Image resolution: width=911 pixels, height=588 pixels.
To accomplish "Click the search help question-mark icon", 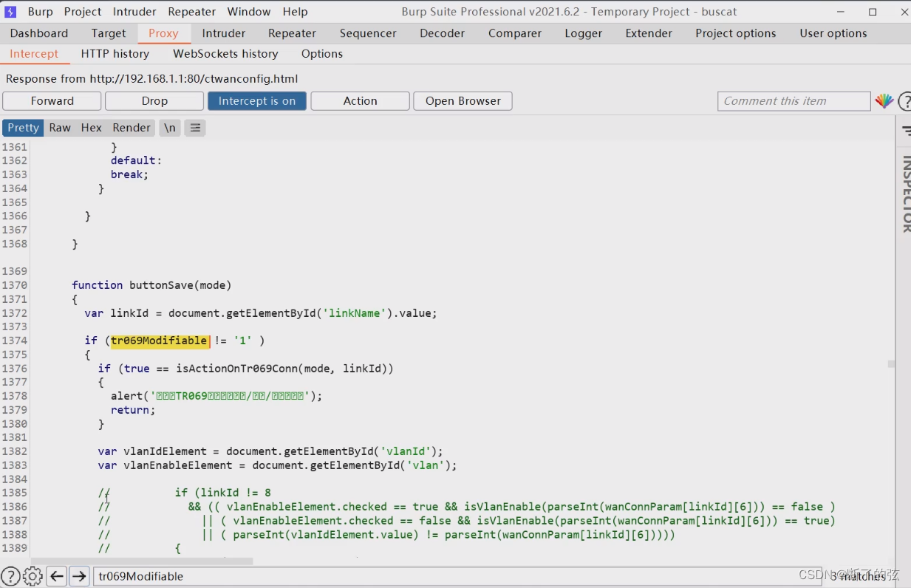I will point(10,576).
